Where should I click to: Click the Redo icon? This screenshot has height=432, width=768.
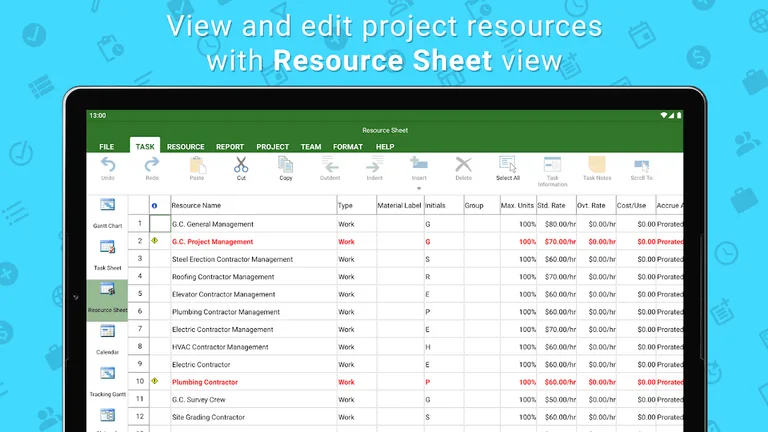152,165
